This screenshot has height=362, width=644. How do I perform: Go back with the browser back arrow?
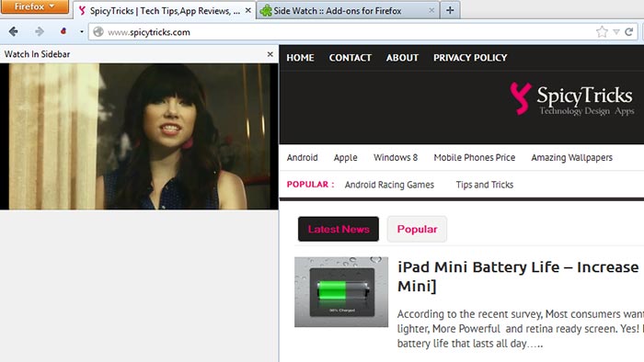coord(14,31)
